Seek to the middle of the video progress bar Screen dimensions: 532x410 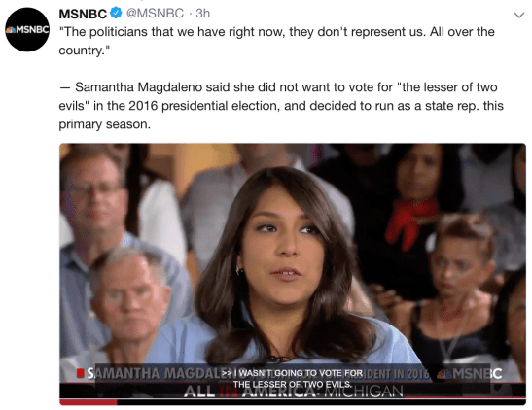coord(293,402)
